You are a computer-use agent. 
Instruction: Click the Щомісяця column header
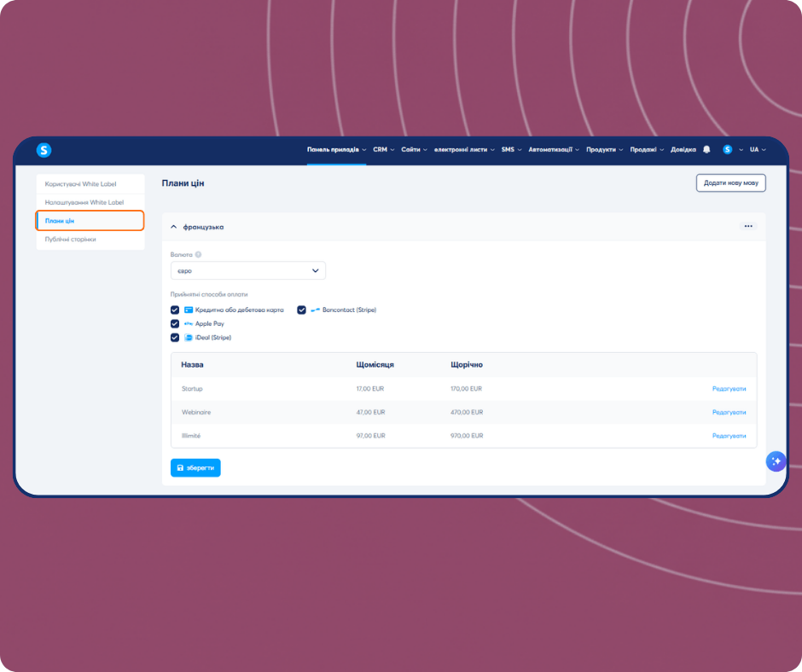click(375, 365)
